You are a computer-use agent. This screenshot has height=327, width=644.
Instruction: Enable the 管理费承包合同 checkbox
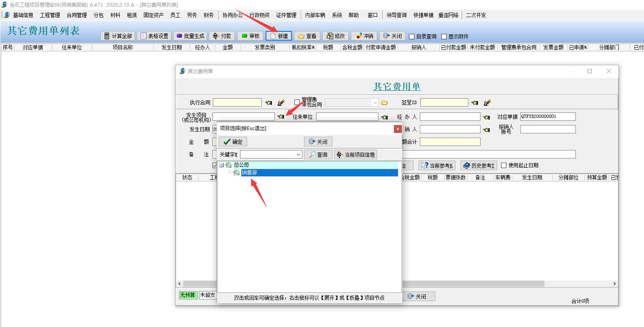(298, 101)
